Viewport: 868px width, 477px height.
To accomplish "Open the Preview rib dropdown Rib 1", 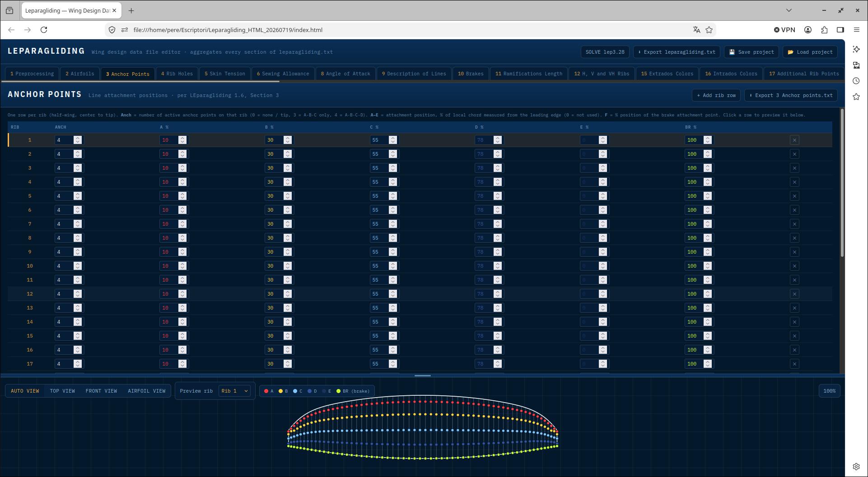I will (235, 391).
